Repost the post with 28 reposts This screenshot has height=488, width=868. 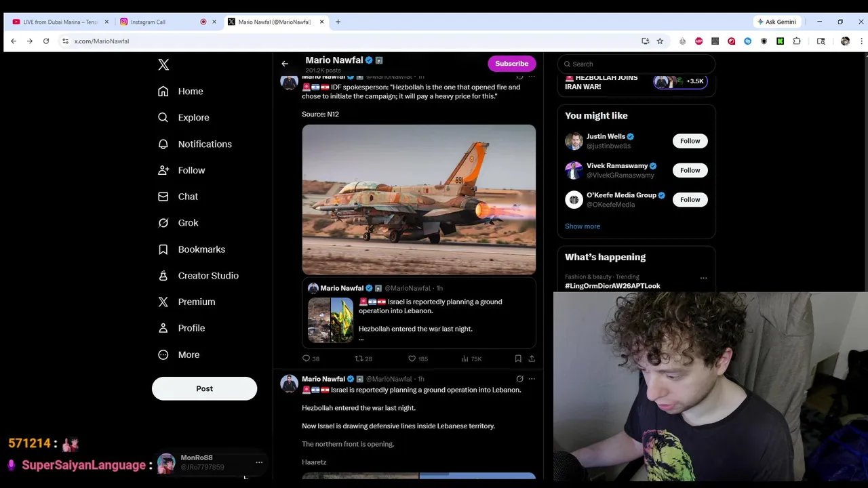363,359
